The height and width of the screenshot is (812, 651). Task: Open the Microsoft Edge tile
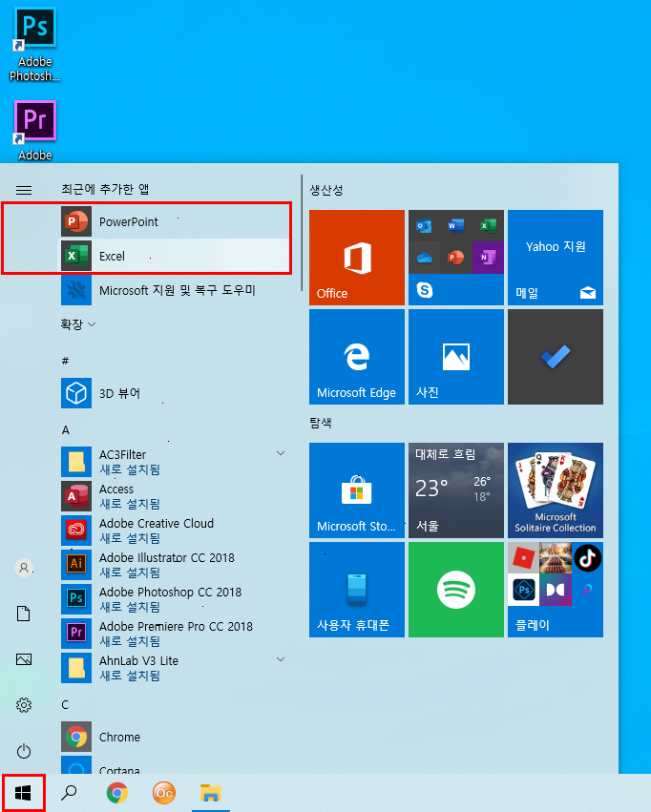coord(357,357)
